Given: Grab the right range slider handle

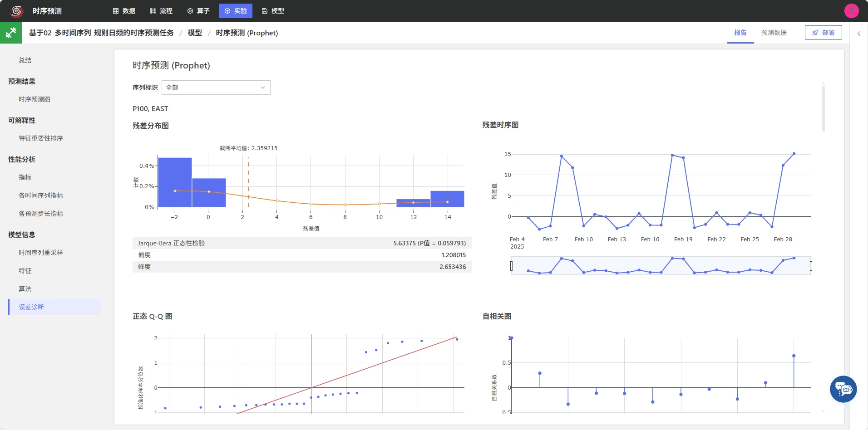Looking at the screenshot, I should (811, 266).
